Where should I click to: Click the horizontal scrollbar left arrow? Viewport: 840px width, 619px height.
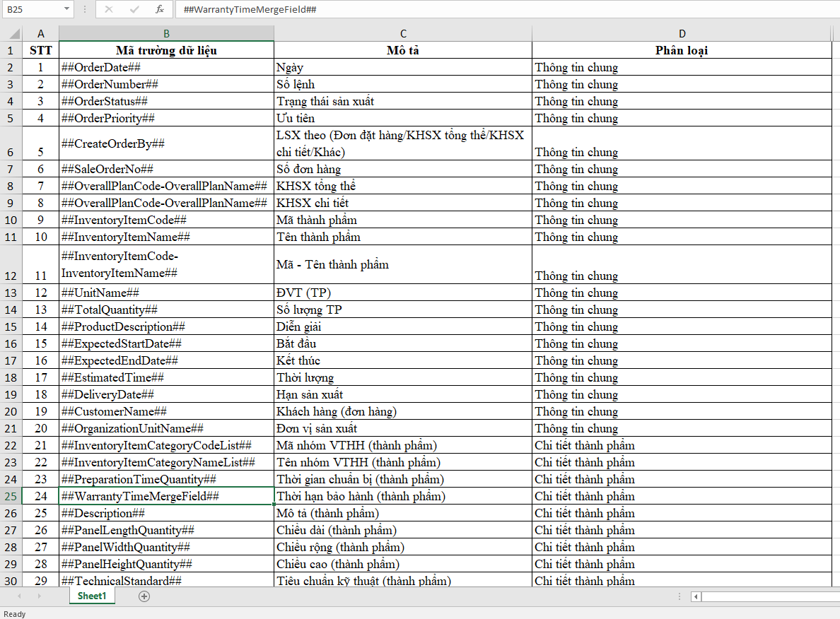pyautogui.click(x=696, y=596)
